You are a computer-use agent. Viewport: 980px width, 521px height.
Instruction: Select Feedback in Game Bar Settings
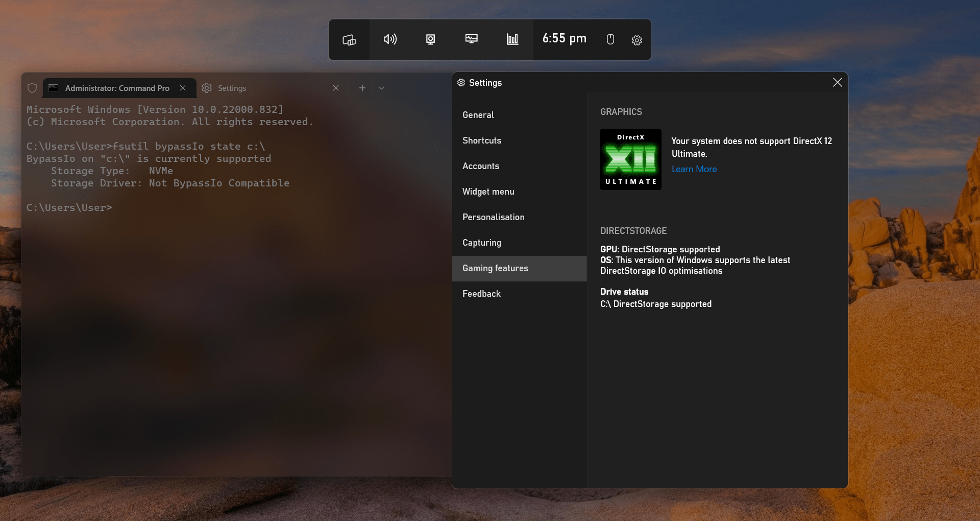point(520,294)
